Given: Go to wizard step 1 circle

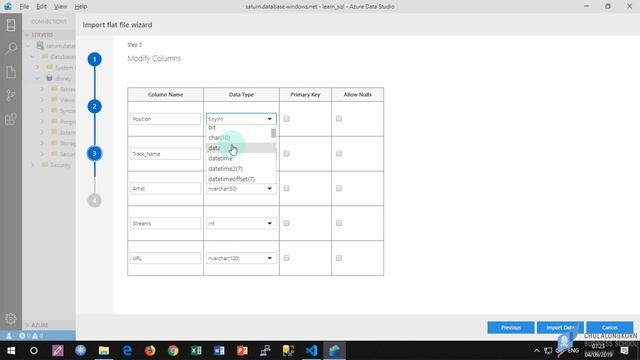Looking at the screenshot, I should click(x=95, y=60).
